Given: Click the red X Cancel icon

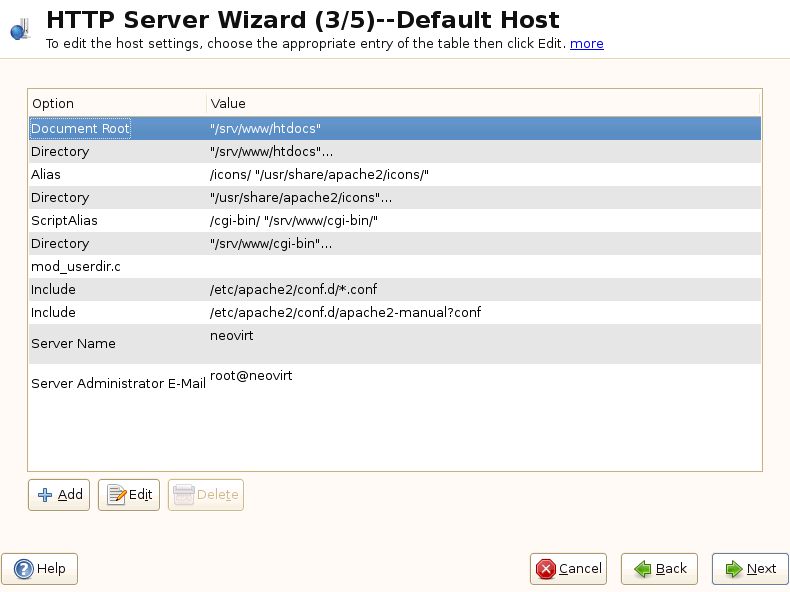Looking at the screenshot, I should [x=546, y=569].
